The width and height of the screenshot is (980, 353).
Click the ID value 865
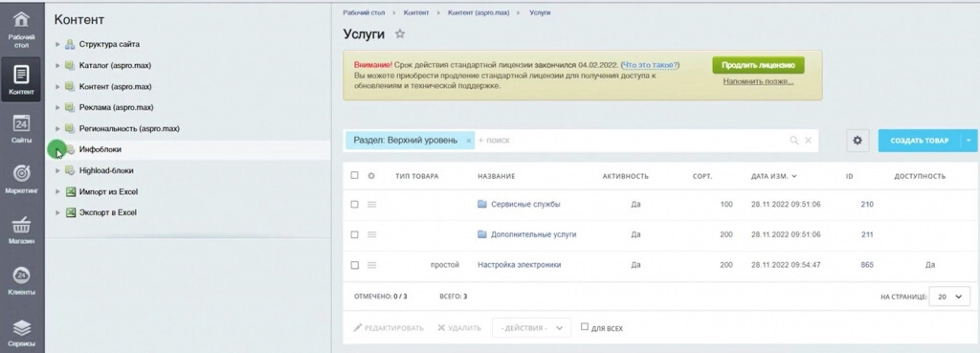pyautogui.click(x=867, y=265)
